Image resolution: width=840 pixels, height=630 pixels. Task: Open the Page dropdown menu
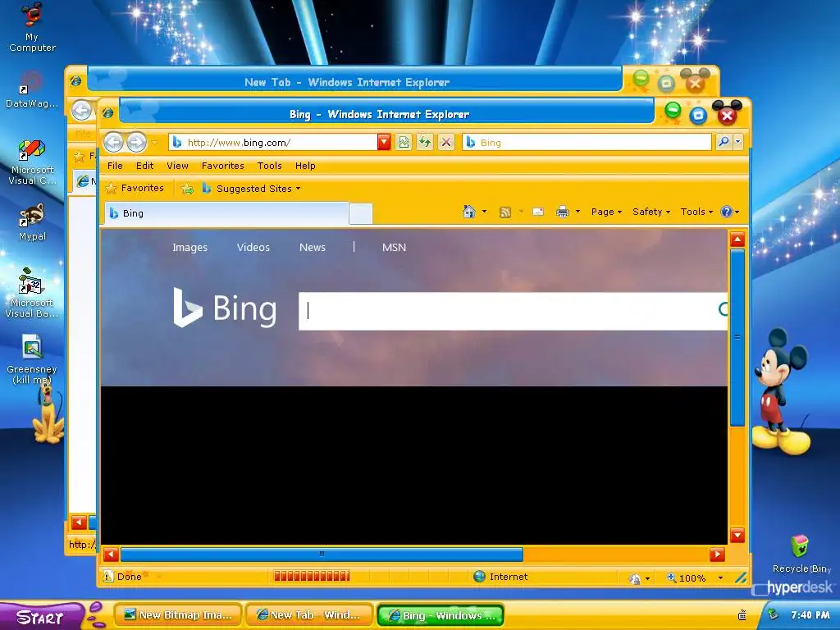coord(606,212)
